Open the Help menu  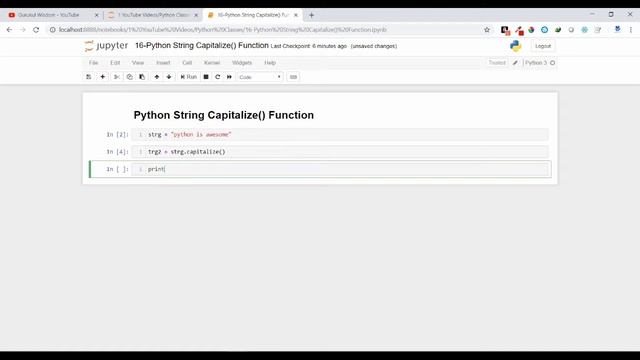coord(270,63)
